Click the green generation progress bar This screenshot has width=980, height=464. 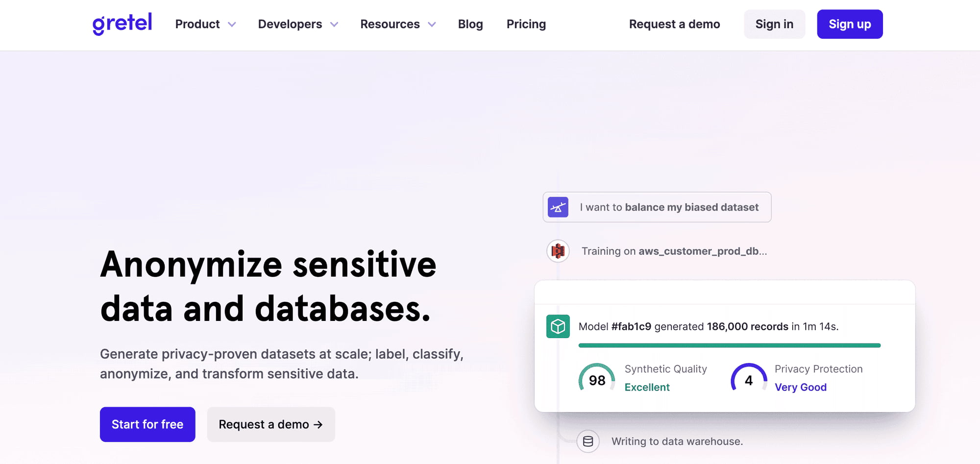pyautogui.click(x=729, y=345)
